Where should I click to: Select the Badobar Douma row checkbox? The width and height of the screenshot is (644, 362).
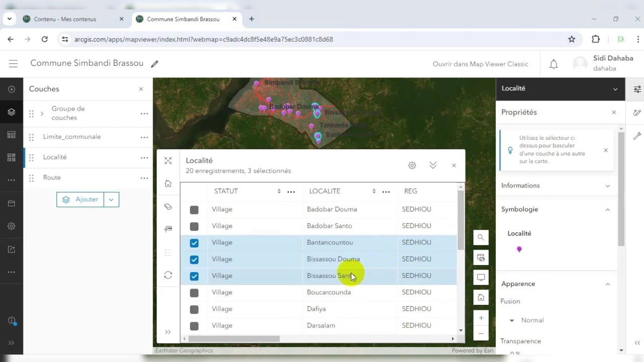pyautogui.click(x=194, y=210)
